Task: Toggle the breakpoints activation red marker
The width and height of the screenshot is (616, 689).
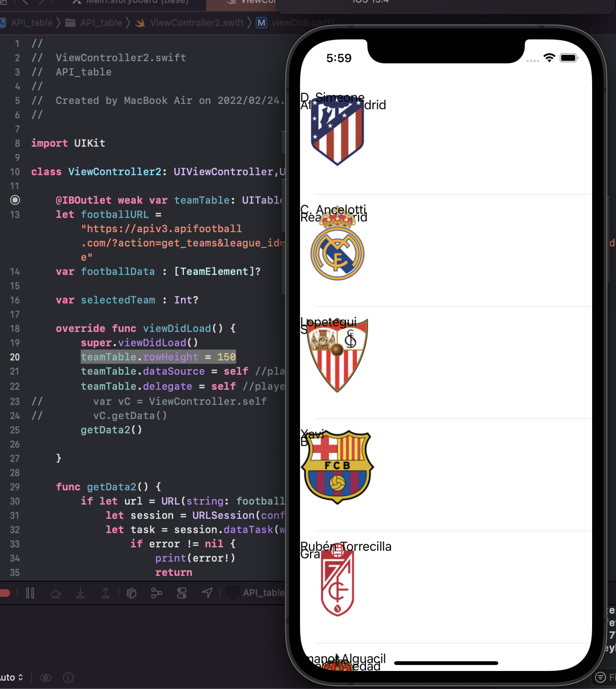Action: (5, 593)
